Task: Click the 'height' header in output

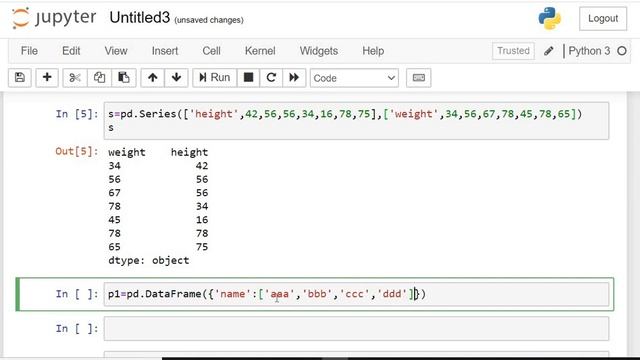Action: point(189,152)
